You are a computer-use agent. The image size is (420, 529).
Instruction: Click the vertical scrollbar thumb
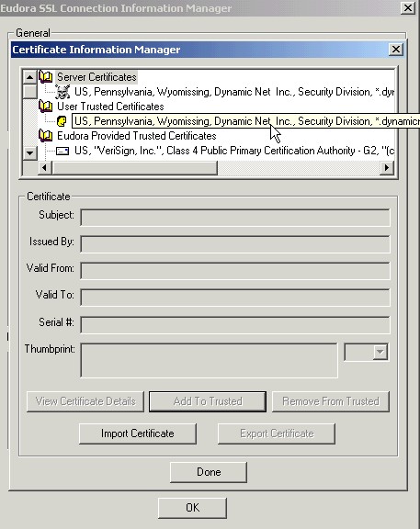(x=29, y=92)
